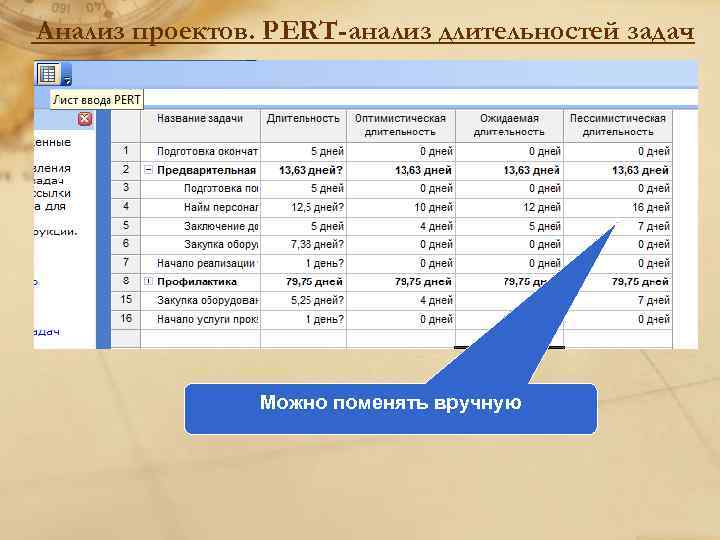Click the task name Закупка оборуд in row 6

[221, 245]
